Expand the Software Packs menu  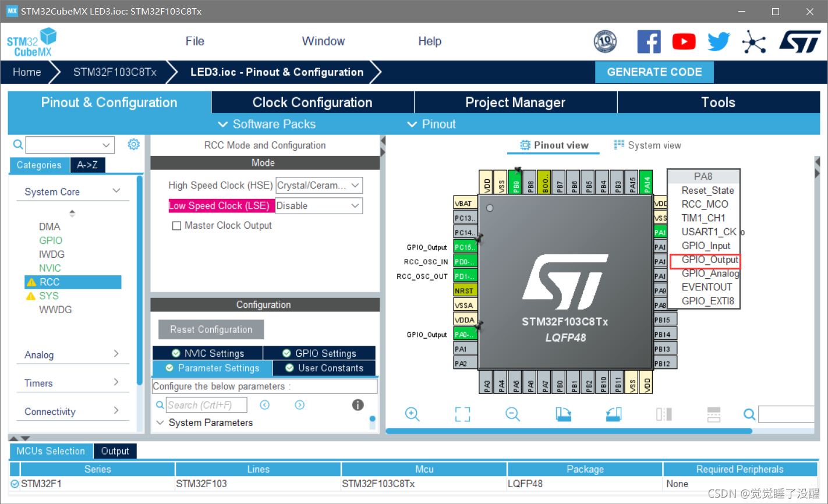[267, 124]
